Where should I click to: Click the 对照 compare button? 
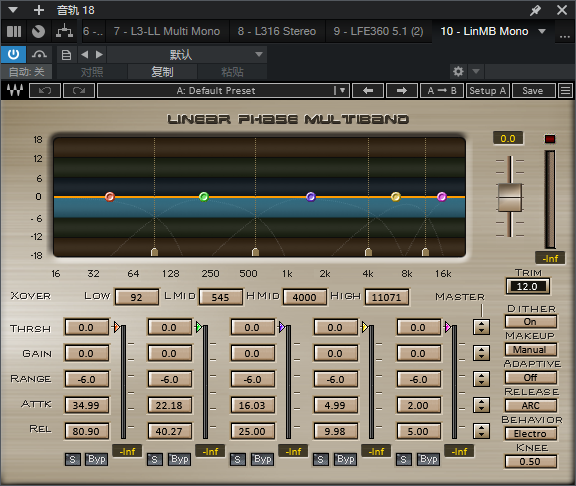tap(92, 72)
